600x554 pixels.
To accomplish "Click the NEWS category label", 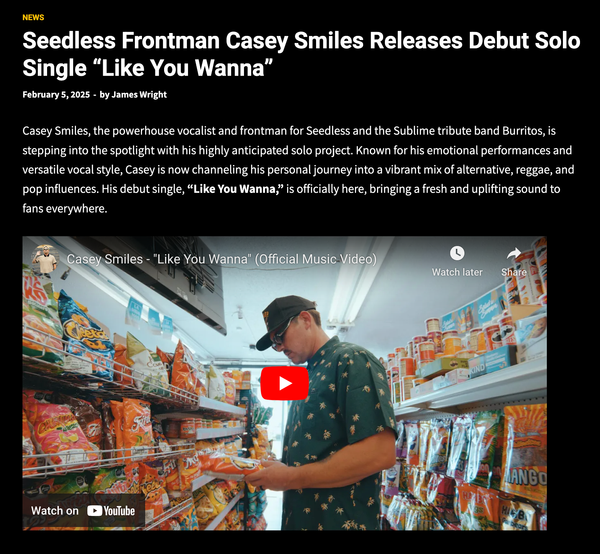I will click(33, 17).
